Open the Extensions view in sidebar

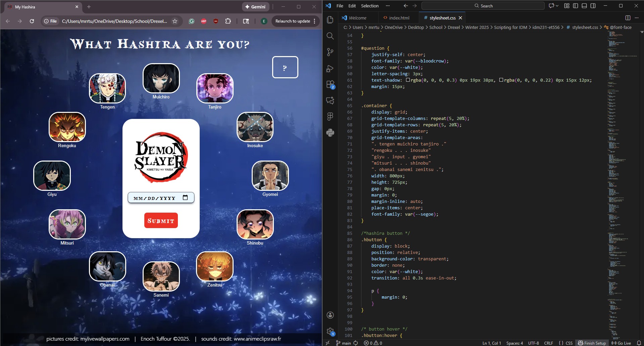point(330,84)
